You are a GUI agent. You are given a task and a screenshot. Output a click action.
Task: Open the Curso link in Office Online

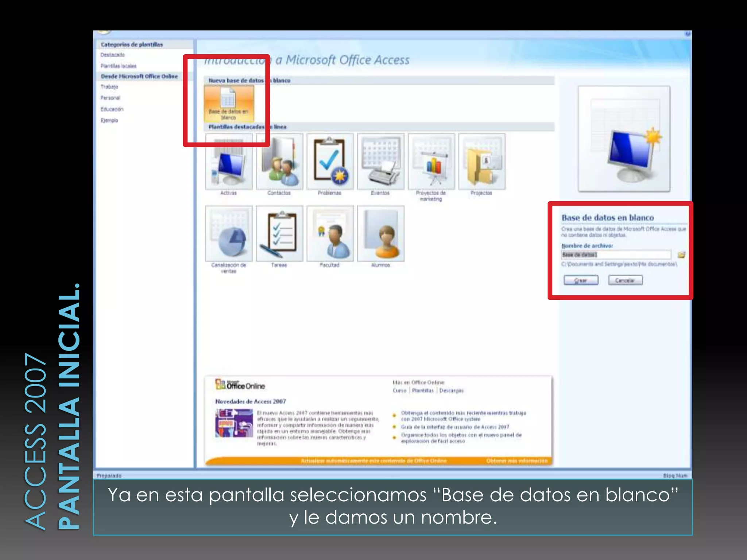(399, 390)
